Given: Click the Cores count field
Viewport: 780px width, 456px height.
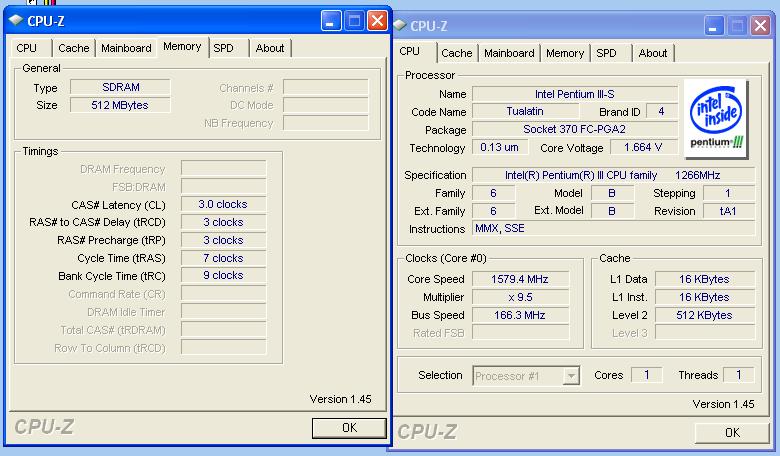Looking at the screenshot, I should (647, 374).
